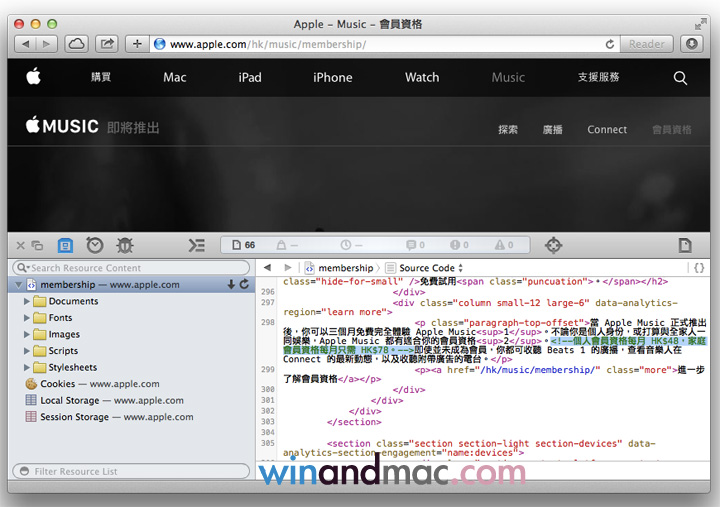Toggle the details sidebar page icon
The width and height of the screenshot is (720, 507).
685,245
